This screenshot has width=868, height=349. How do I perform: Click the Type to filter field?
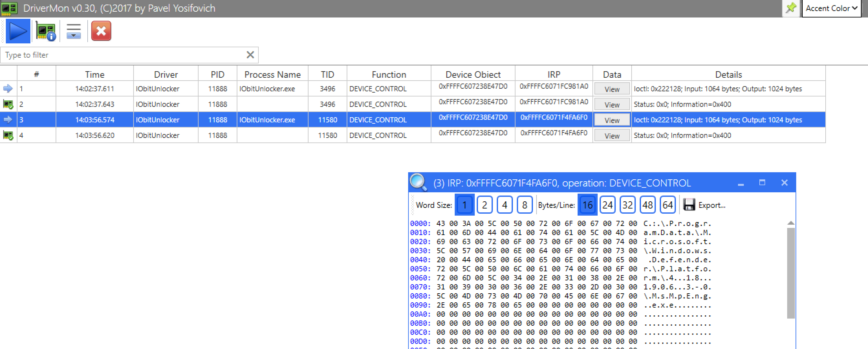point(125,55)
